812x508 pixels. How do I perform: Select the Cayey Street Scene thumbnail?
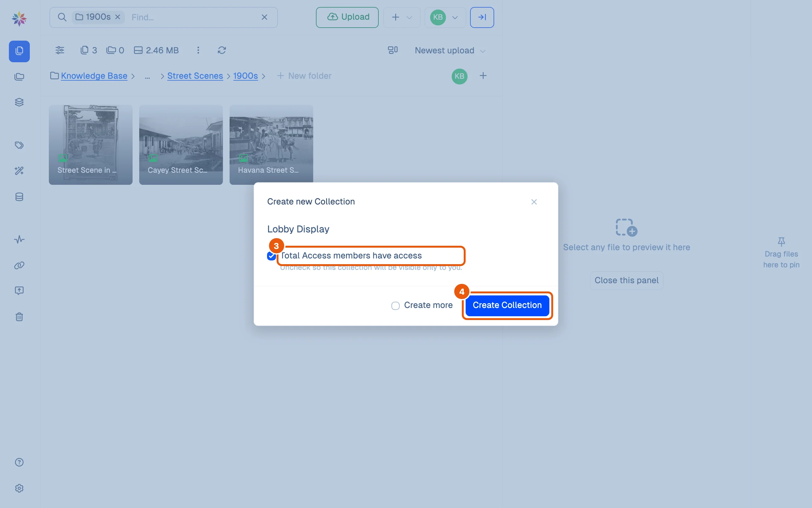point(181,145)
